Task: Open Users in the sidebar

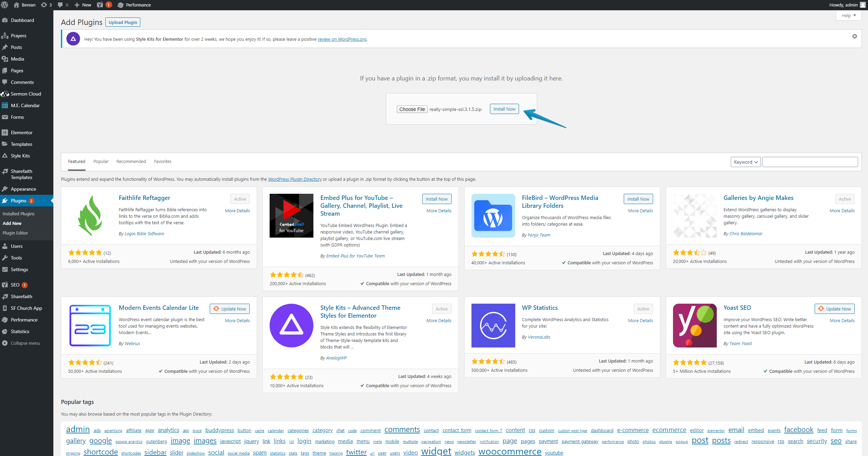Action: click(x=16, y=246)
